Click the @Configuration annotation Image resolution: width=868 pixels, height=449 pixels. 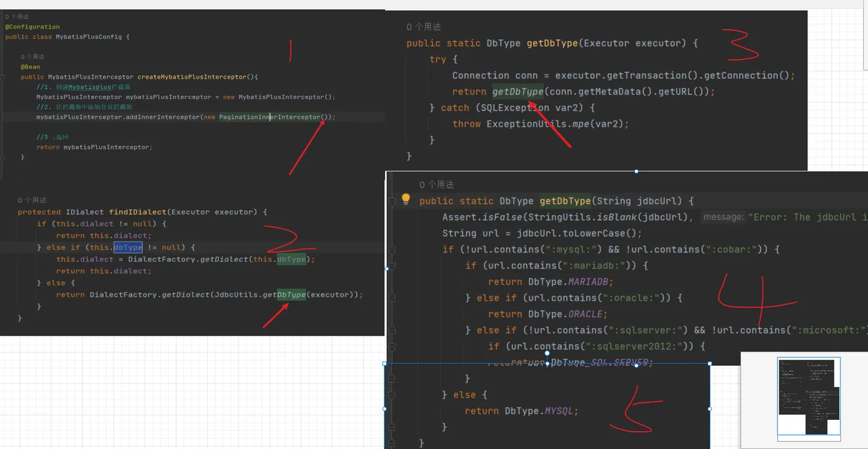coord(32,27)
